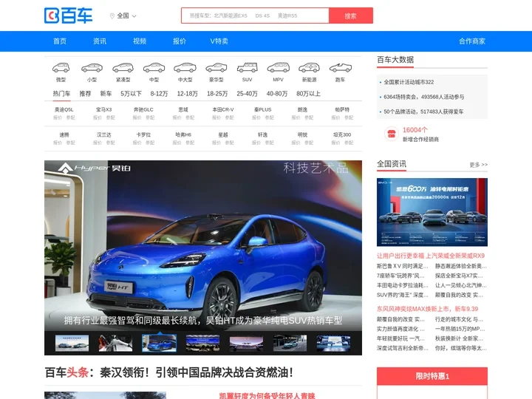532x399 pixels.
Task: Select the 小型 car type icon
Action: click(92, 68)
